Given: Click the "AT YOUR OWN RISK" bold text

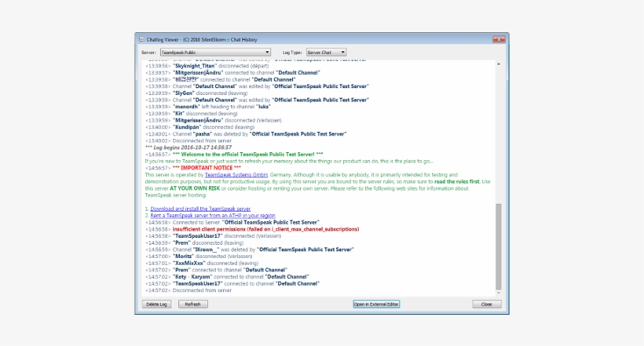Looking at the screenshot, I should click(195, 188).
